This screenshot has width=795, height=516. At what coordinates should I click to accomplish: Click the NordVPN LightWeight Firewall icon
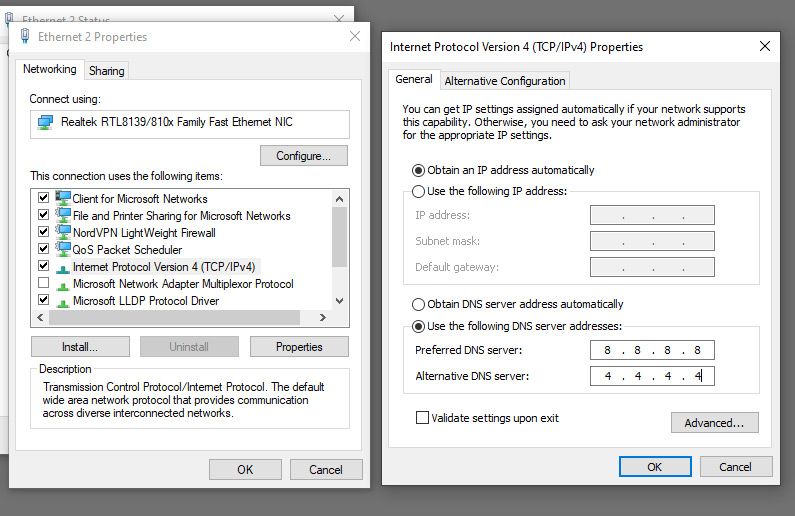63,232
